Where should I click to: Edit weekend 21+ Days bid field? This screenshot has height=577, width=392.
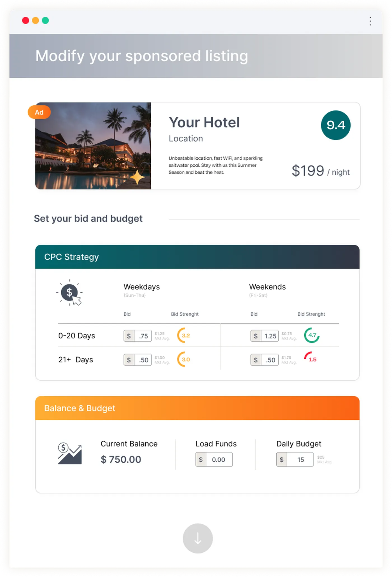coord(270,360)
